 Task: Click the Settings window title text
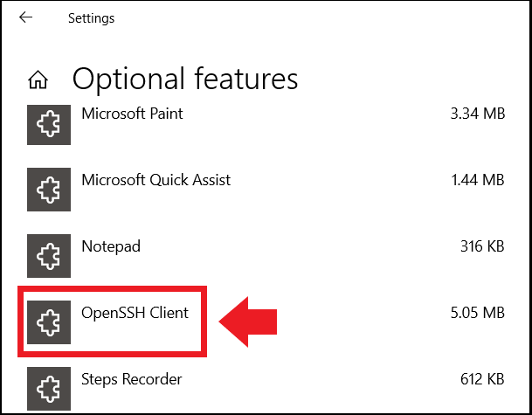(91, 17)
